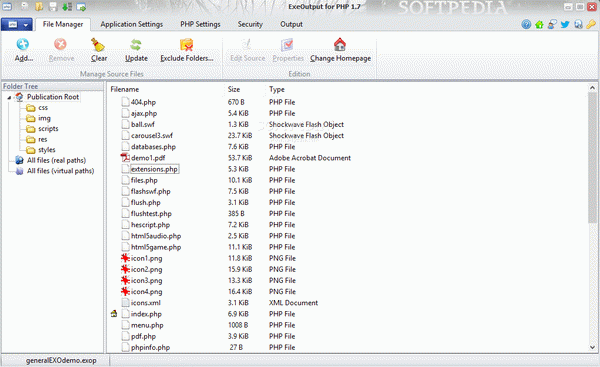Image resolution: width=600 pixels, height=367 pixels.
Task: Open the Application Settings tab
Action: pos(132,24)
